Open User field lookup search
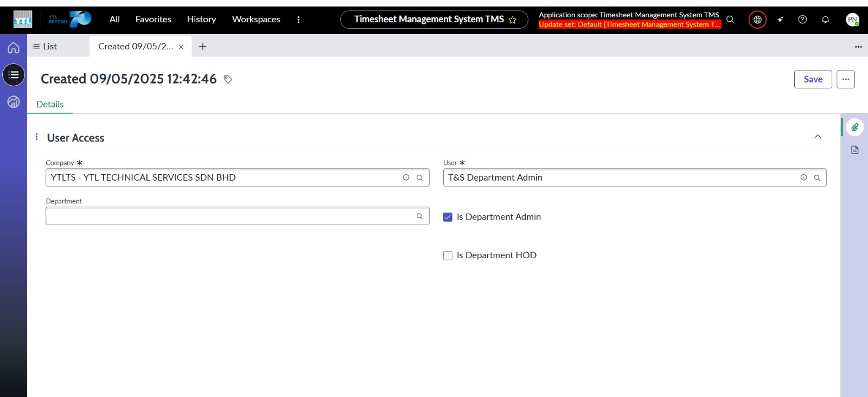 (817, 178)
